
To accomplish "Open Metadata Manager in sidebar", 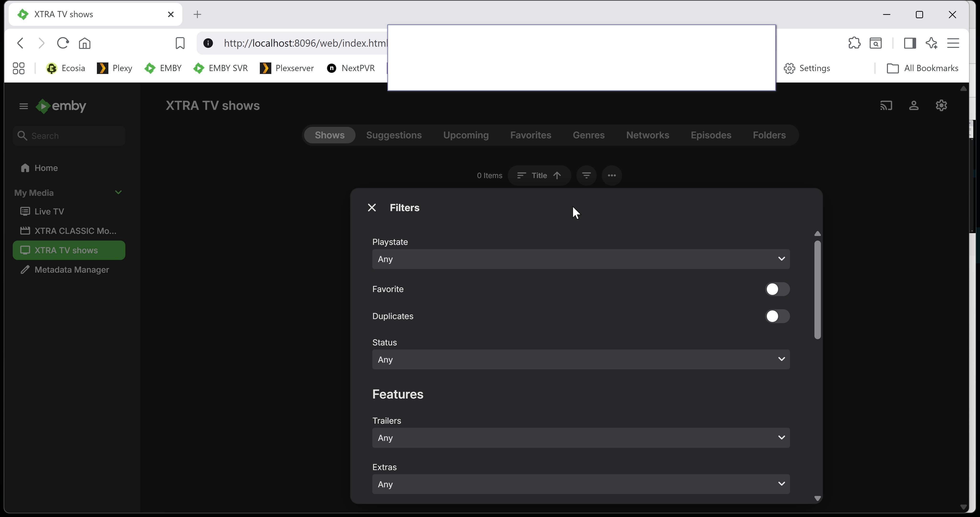I will 72,270.
